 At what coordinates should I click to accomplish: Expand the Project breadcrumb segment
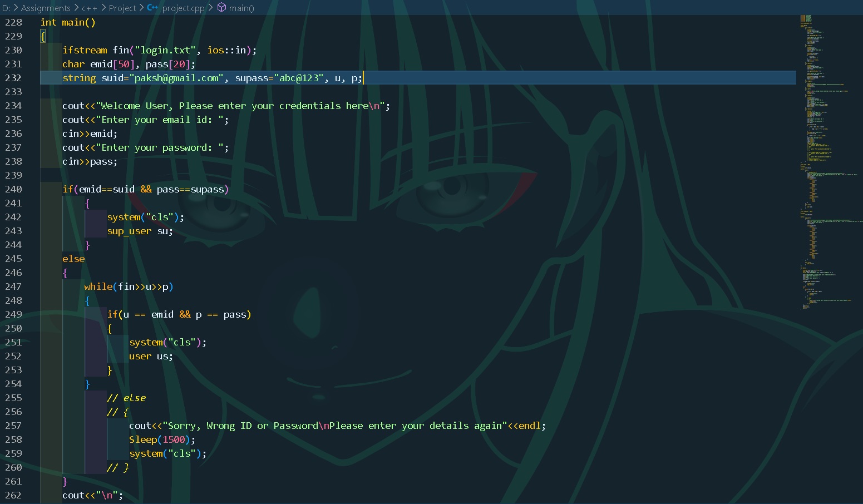click(122, 8)
